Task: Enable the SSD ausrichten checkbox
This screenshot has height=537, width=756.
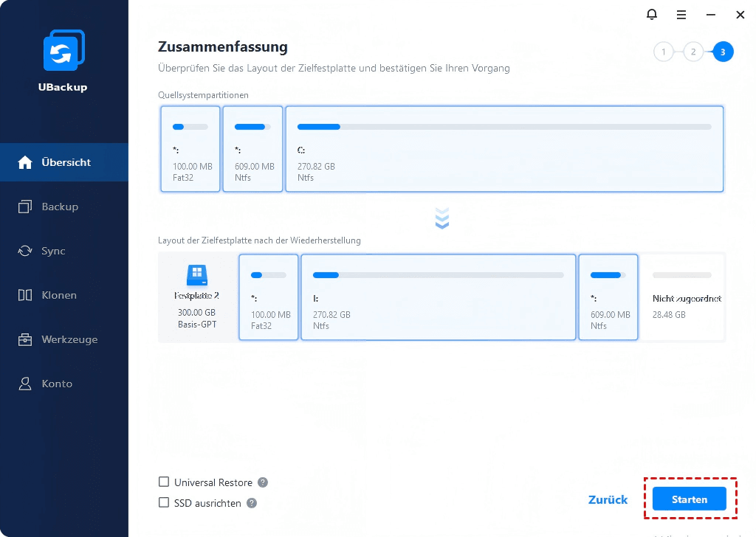Action: (x=164, y=503)
